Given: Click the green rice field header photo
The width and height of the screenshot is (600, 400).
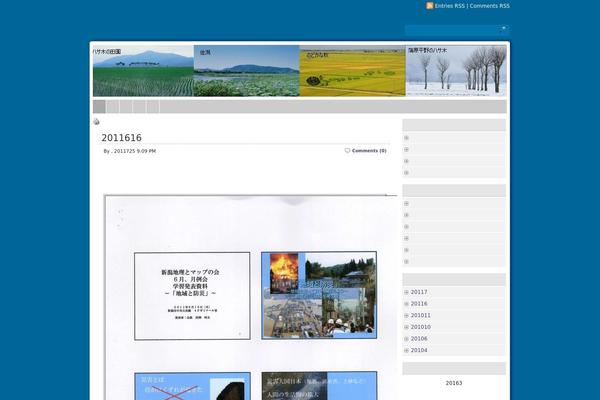Looking at the screenshot, I should (143, 71).
